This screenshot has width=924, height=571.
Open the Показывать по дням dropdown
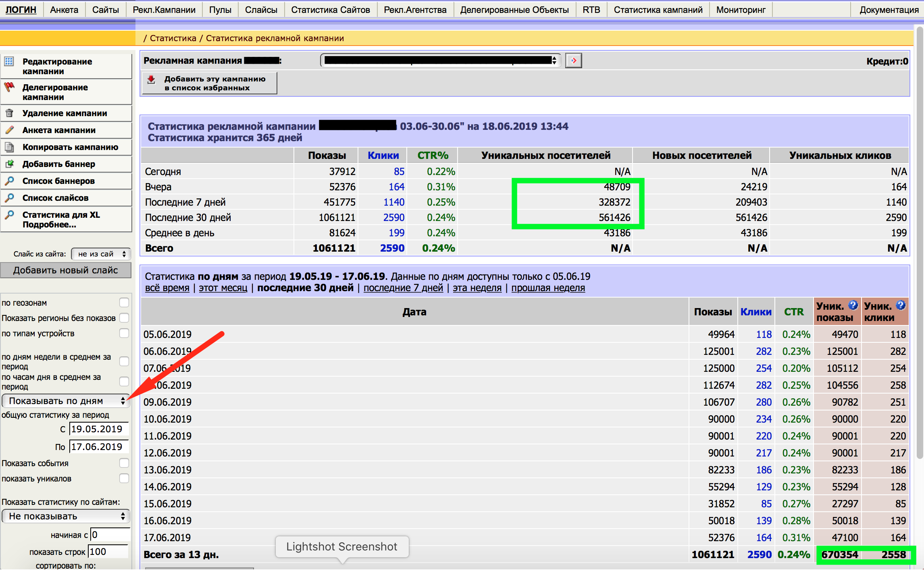point(66,401)
